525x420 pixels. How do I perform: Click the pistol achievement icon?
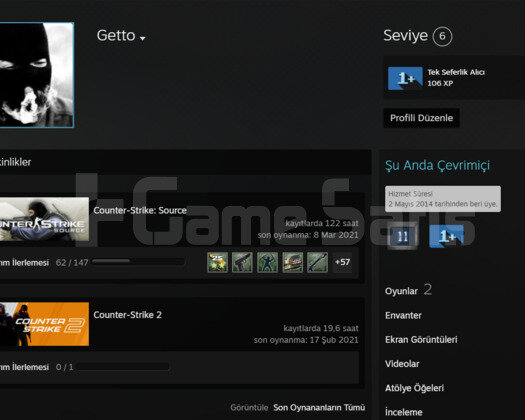point(242,262)
